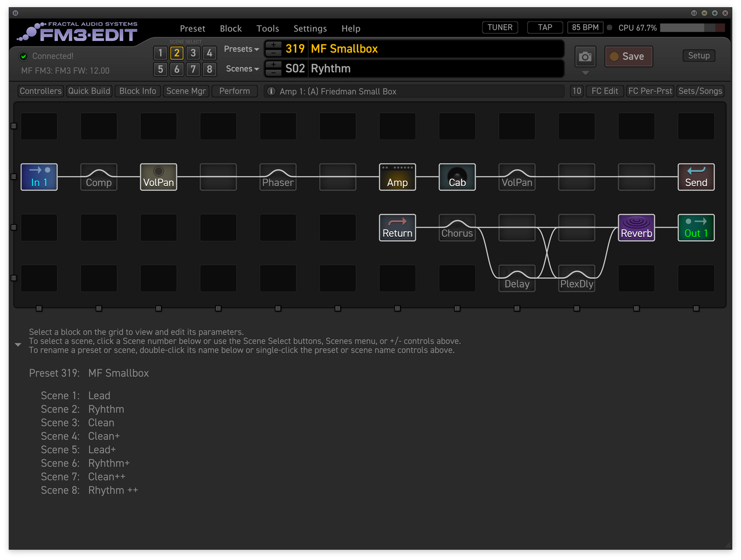Open the Settings menu

point(310,29)
